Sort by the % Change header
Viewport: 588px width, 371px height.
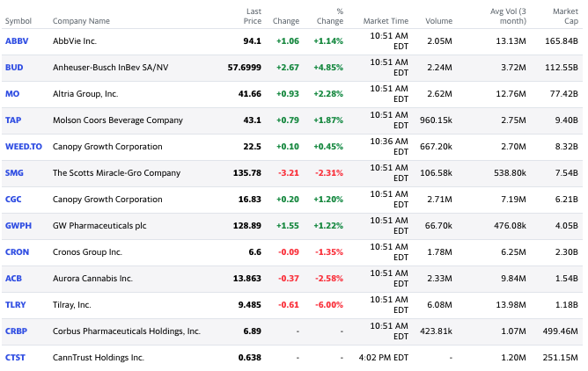pos(330,16)
